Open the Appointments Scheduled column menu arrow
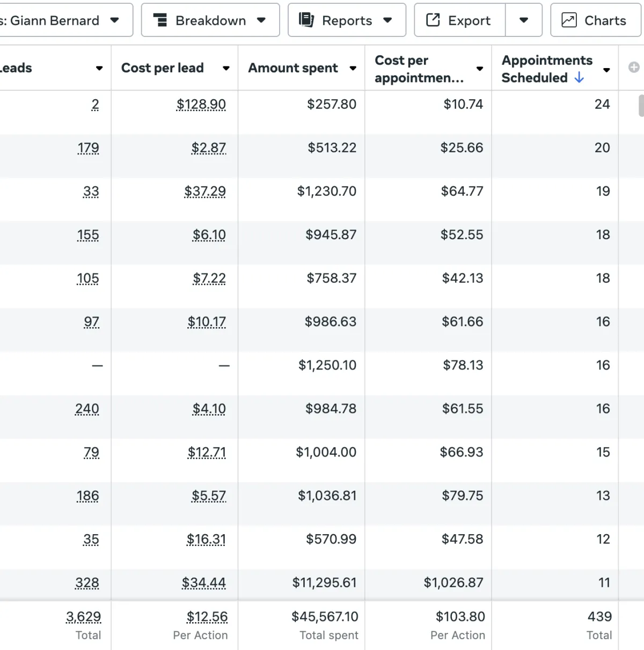 click(x=606, y=70)
